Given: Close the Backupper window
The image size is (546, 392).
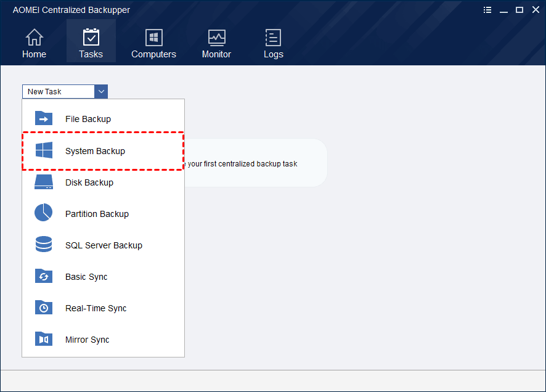Looking at the screenshot, I should [536, 10].
